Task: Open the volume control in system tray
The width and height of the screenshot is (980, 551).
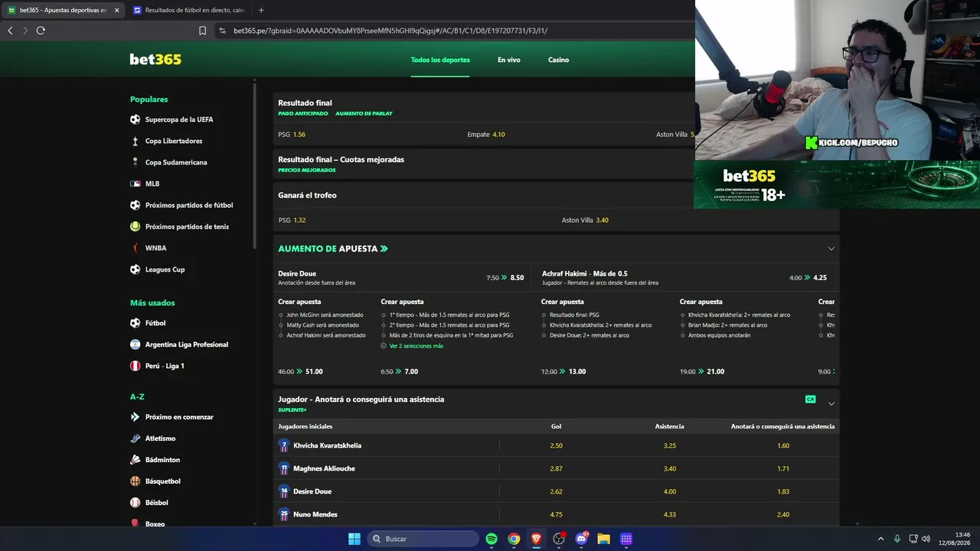Action: pyautogui.click(x=926, y=539)
